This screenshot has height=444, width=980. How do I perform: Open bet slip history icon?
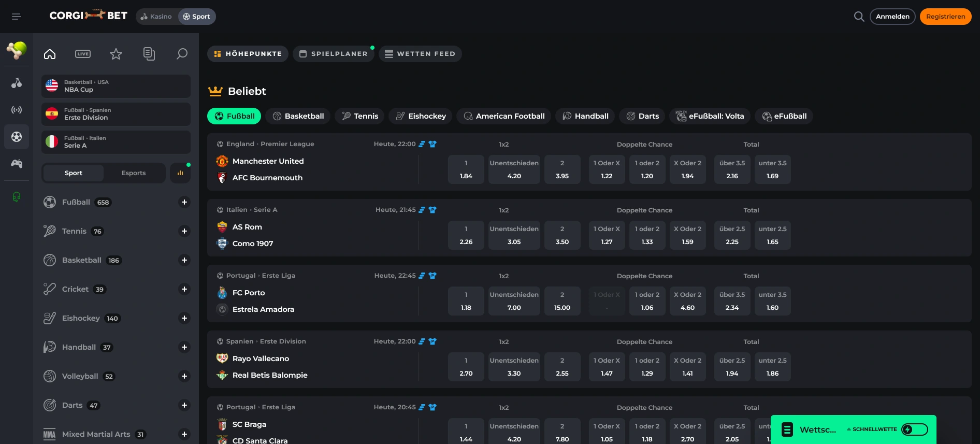tap(149, 54)
